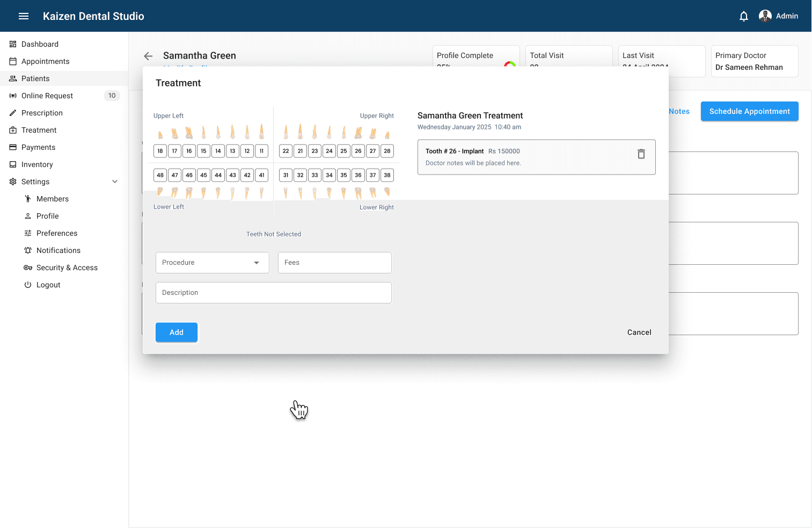Viewport: 812px width, 528px height.
Task: Collapse the Settings submenu
Action: click(x=115, y=182)
